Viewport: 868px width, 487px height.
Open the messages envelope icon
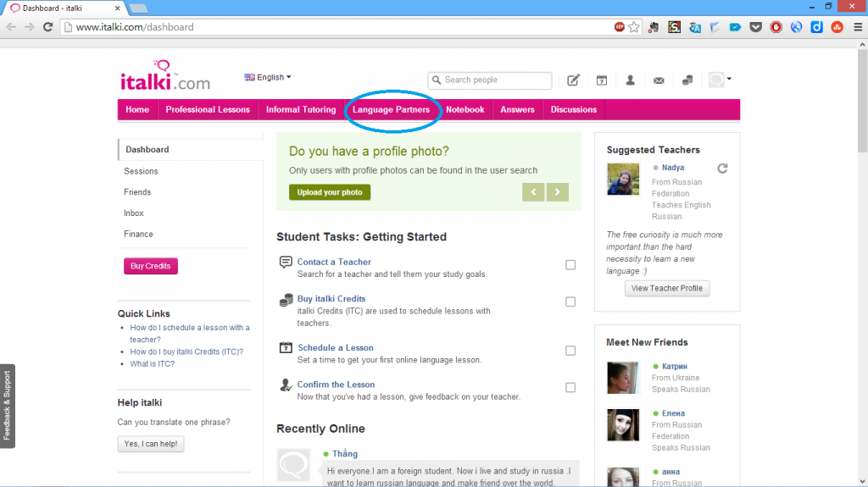pyautogui.click(x=659, y=80)
